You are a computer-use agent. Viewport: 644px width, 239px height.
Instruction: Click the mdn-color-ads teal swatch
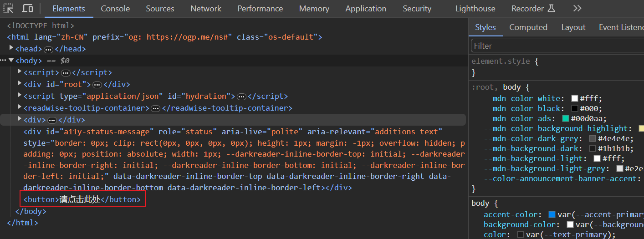tap(566, 118)
